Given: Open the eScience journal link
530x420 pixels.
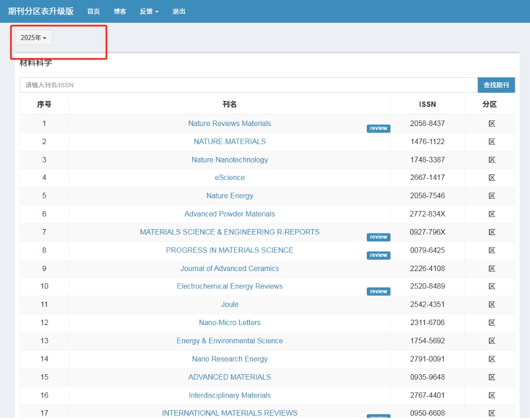Looking at the screenshot, I should click(229, 178).
